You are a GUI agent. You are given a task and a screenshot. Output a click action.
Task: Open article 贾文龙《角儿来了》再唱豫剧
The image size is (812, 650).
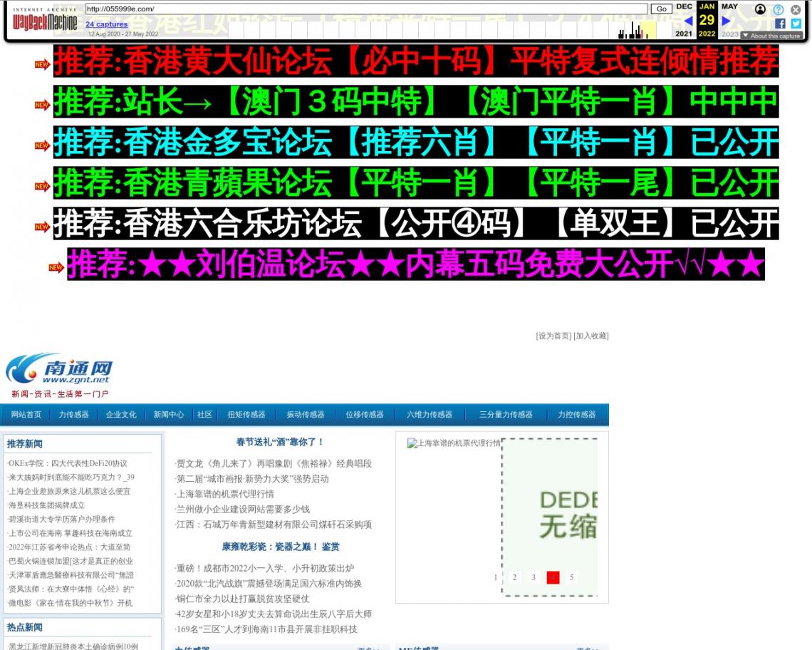pos(274,463)
